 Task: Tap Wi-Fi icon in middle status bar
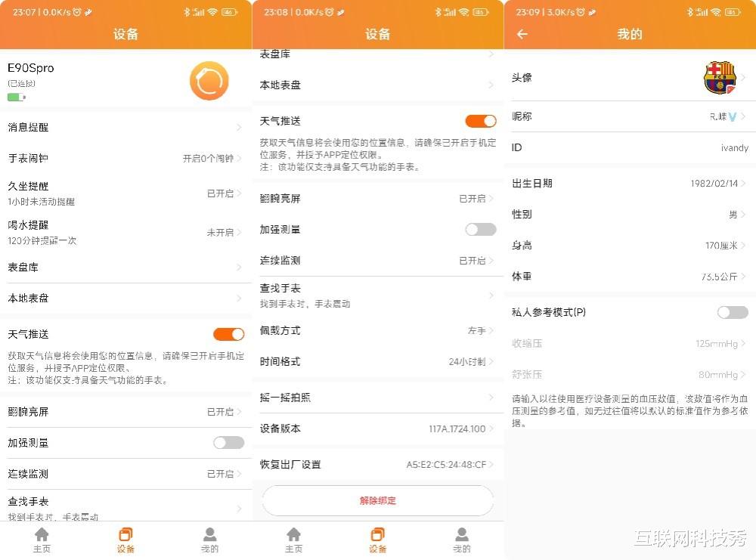(464, 12)
